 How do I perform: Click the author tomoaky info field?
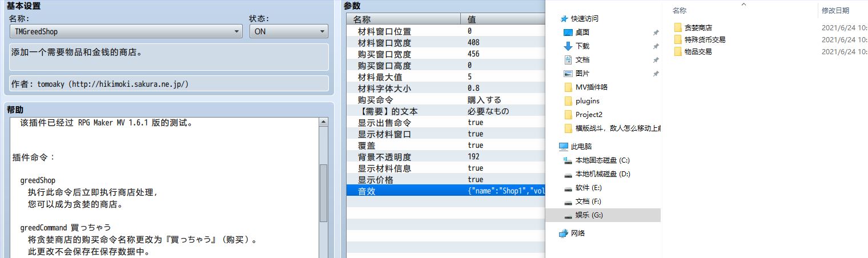169,83
